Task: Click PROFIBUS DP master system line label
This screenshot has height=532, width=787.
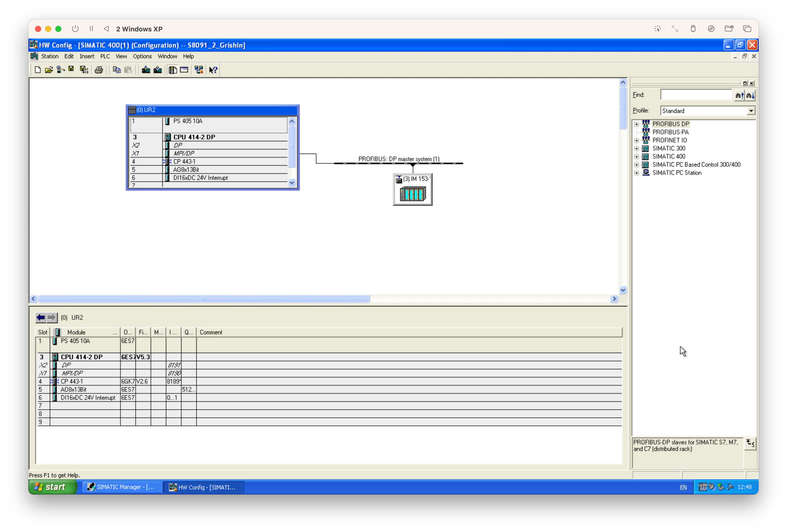Action: [x=399, y=159]
